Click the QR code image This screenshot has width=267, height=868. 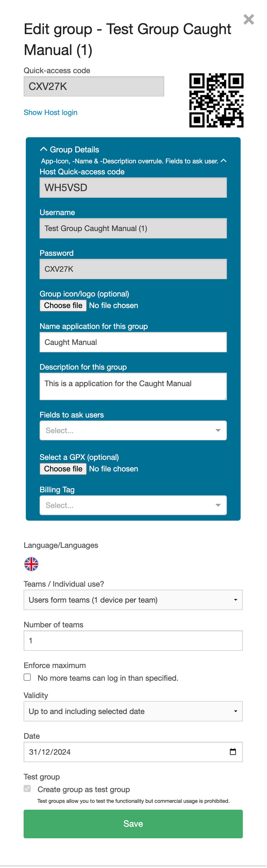coord(216,100)
